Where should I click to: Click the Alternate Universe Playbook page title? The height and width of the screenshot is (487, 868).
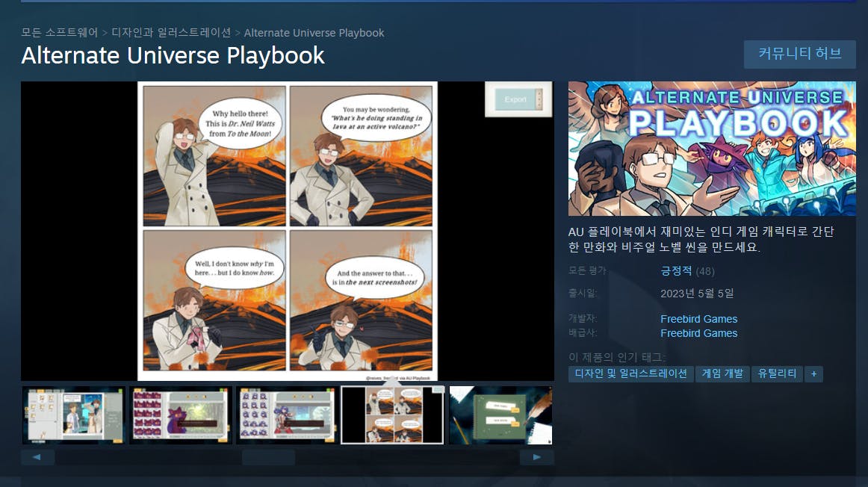click(173, 56)
